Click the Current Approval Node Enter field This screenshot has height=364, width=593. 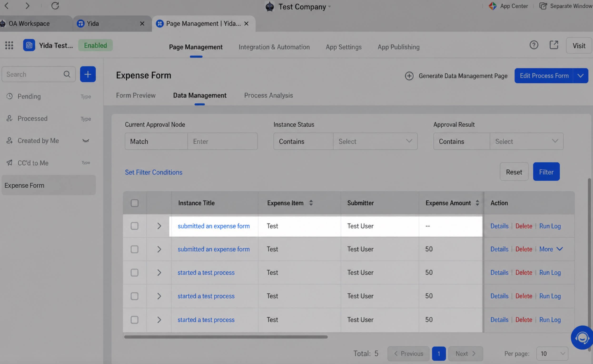222,141
